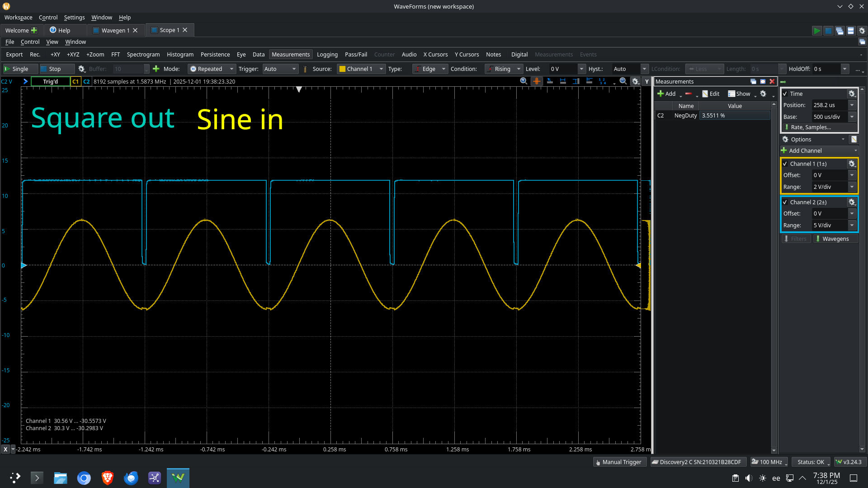The image size is (868, 488).
Task: Click the zoom magnifier with number one
Action: 524,81
